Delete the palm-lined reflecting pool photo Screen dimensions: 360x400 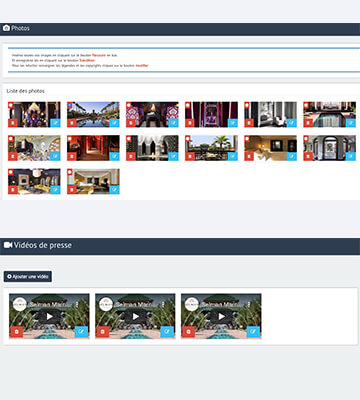(x=72, y=123)
